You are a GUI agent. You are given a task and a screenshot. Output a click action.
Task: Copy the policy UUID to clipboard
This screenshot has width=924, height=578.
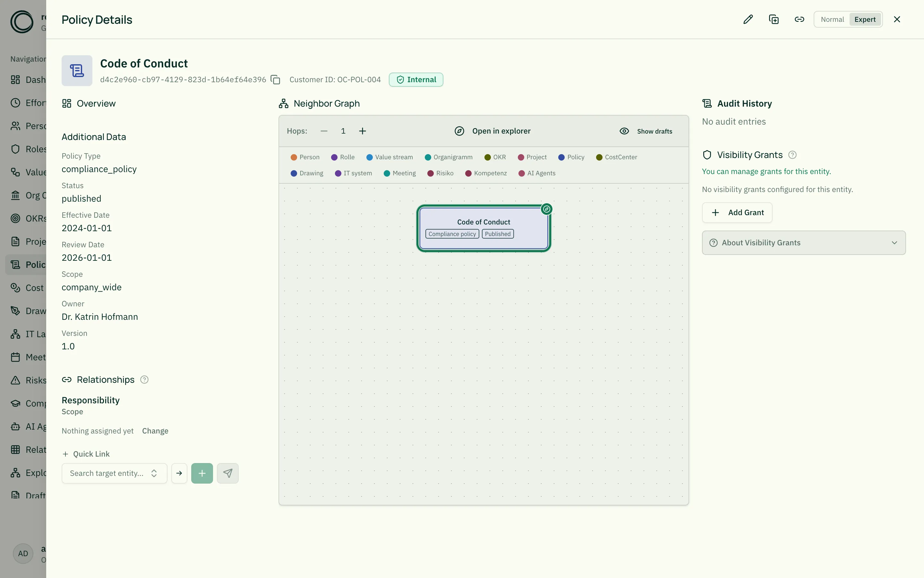[275, 80]
